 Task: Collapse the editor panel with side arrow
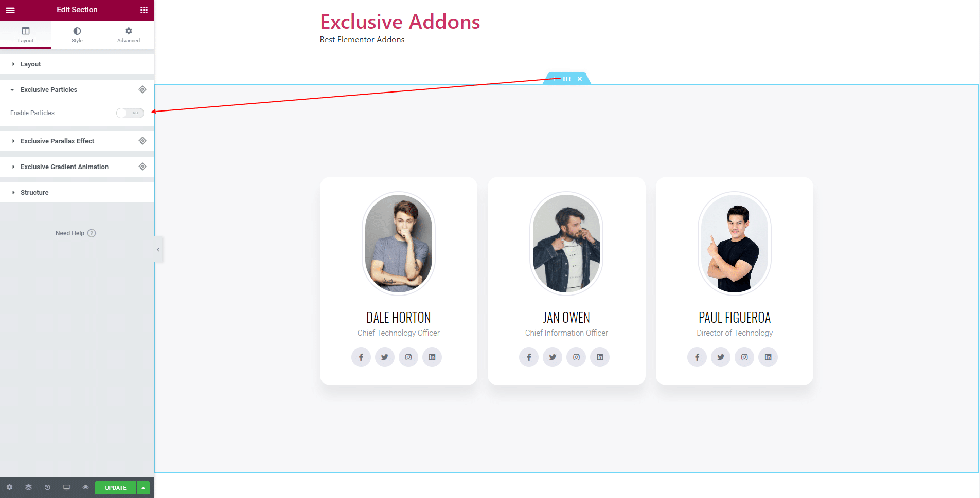pyautogui.click(x=158, y=250)
